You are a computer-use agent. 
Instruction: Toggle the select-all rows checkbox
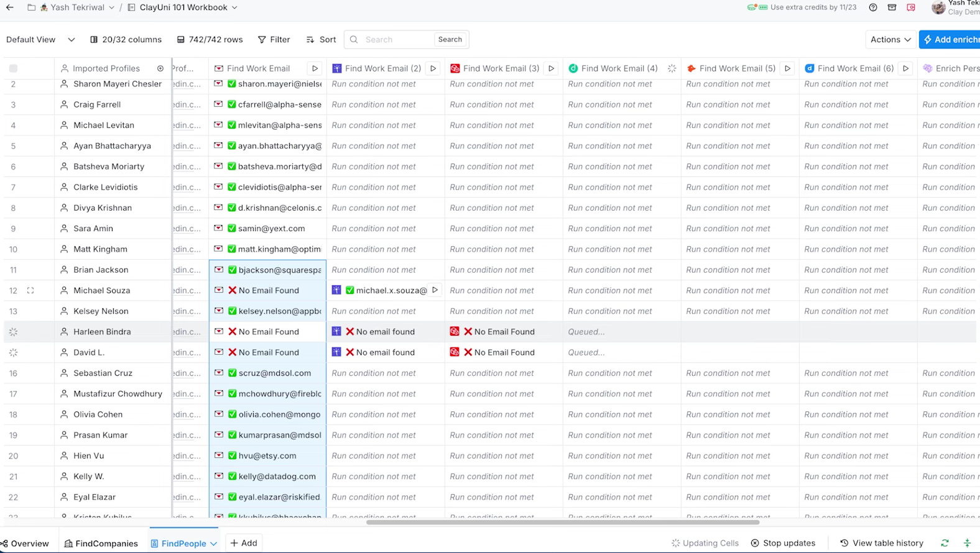click(13, 68)
